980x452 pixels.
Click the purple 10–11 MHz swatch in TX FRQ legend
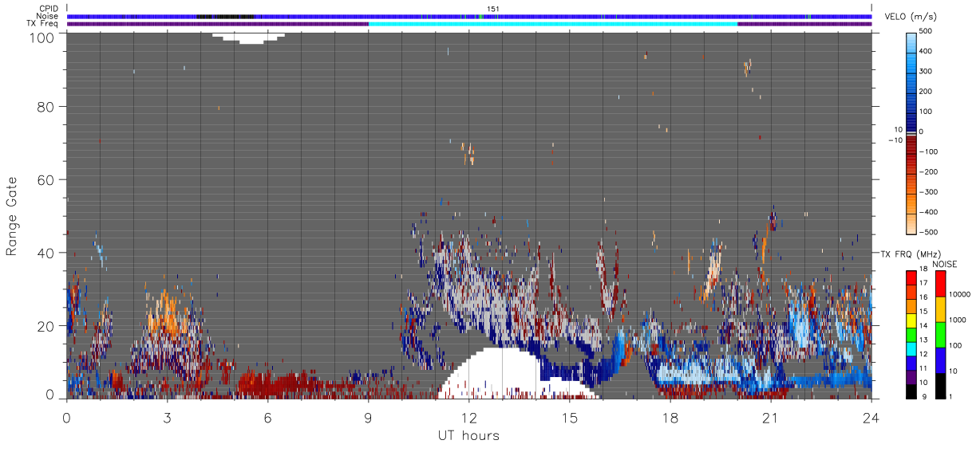(912, 376)
